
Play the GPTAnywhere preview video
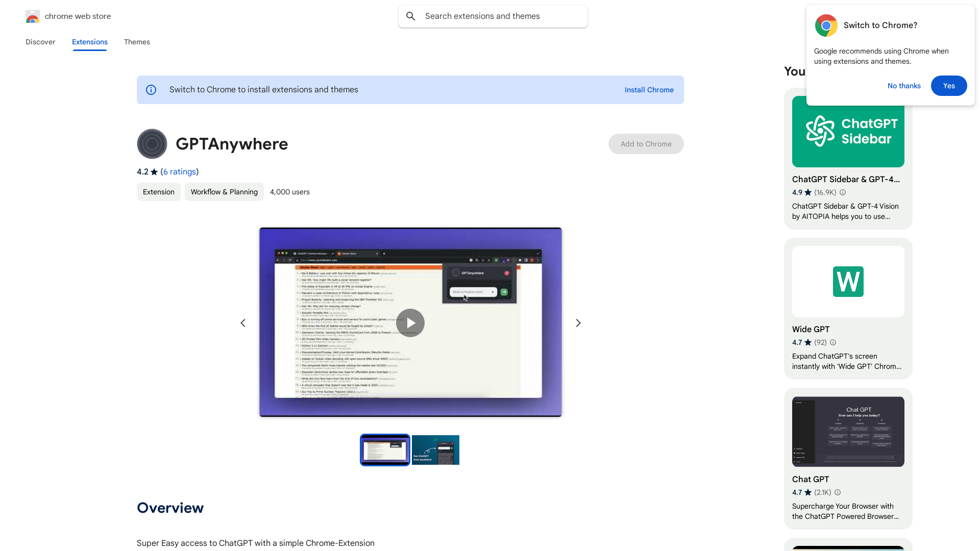pos(410,323)
